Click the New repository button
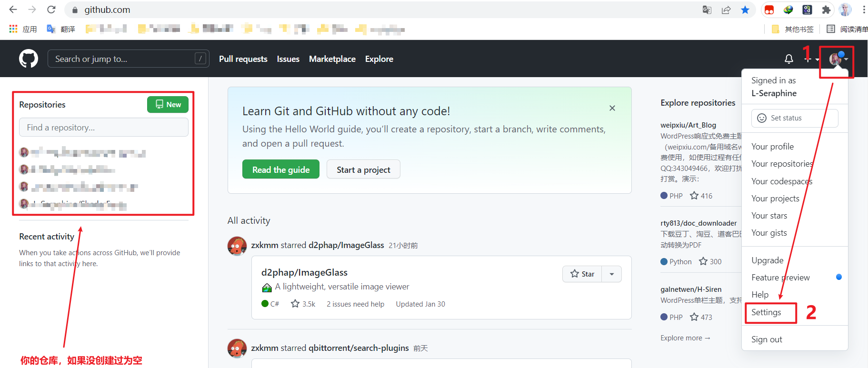868x368 pixels. (168, 104)
